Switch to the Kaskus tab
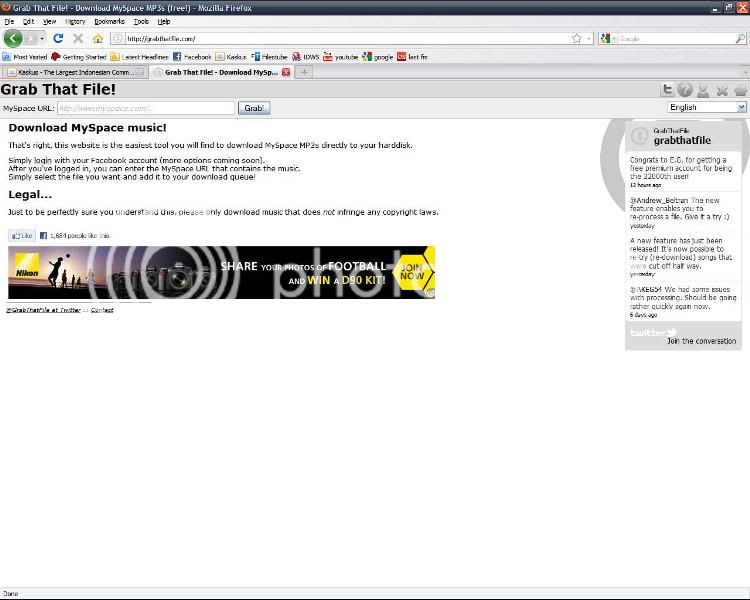 75,72
